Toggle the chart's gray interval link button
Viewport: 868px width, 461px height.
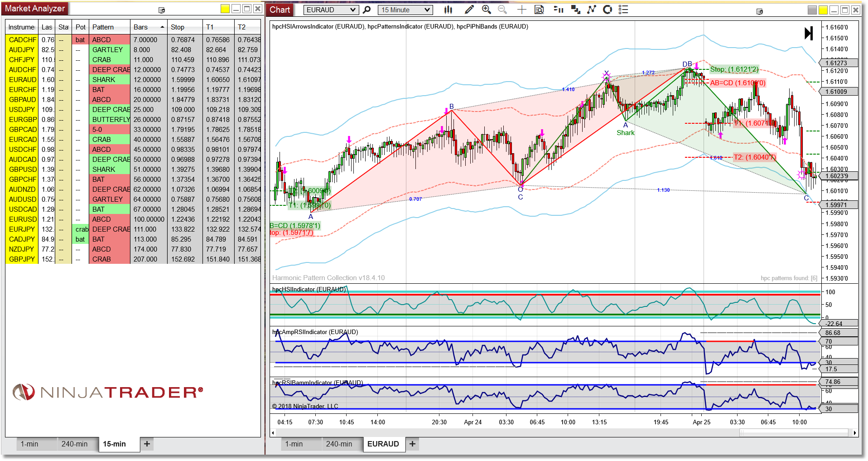(812, 10)
